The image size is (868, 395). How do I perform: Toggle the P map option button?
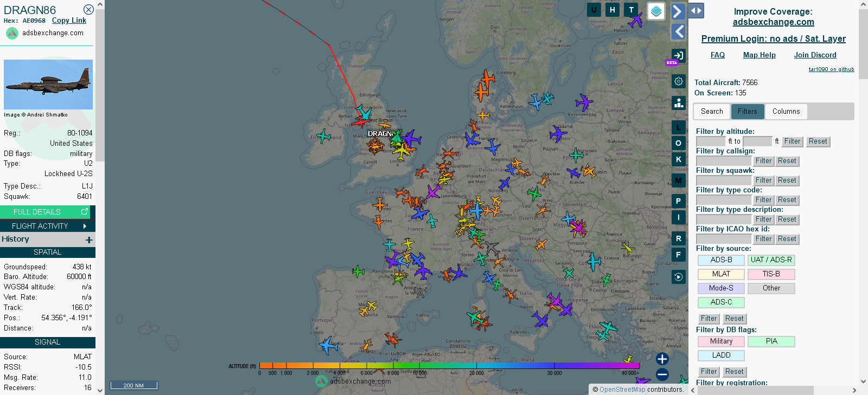679,201
